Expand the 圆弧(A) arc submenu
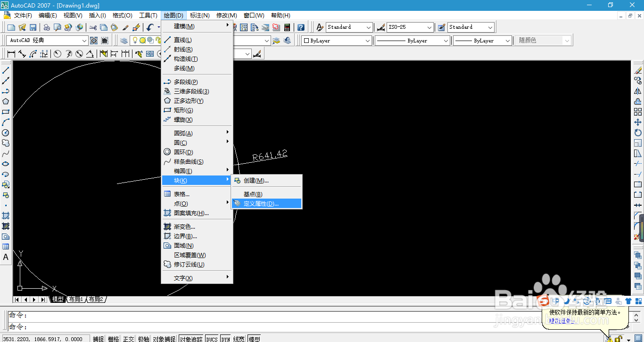The height and width of the screenshot is (342, 644). (197, 133)
